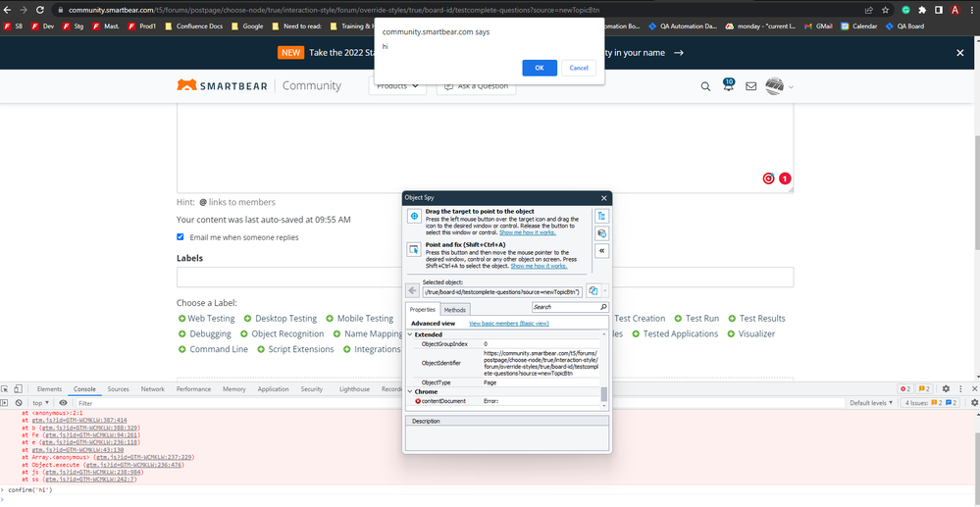This screenshot has height=507, width=980.
Task: Open the GMail bookmark
Action: point(818,26)
